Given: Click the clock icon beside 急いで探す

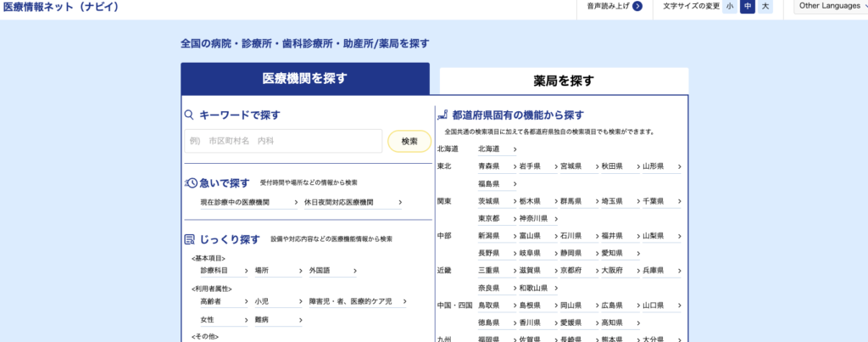Looking at the screenshot, I should click(x=191, y=182).
